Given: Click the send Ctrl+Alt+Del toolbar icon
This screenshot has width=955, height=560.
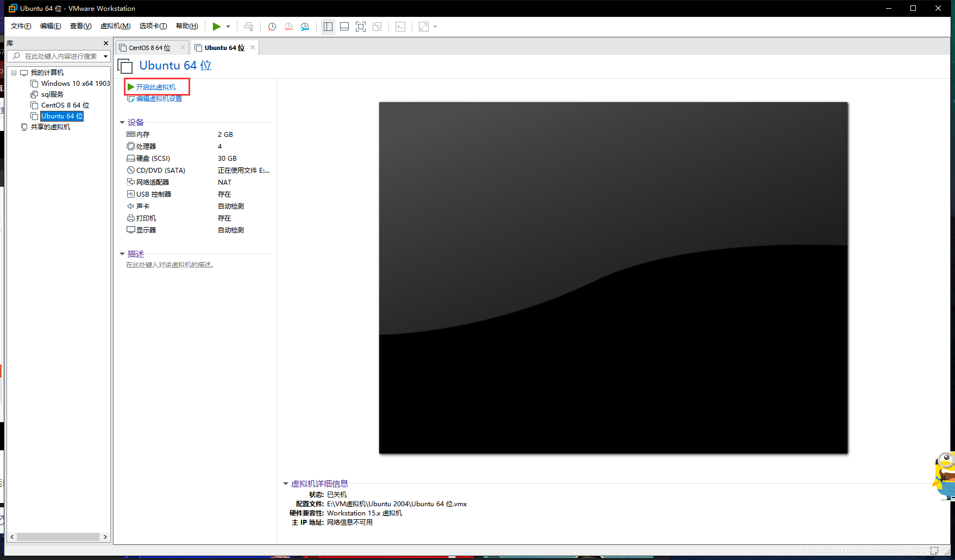Looking at the screenshot, I should point(249,27).
